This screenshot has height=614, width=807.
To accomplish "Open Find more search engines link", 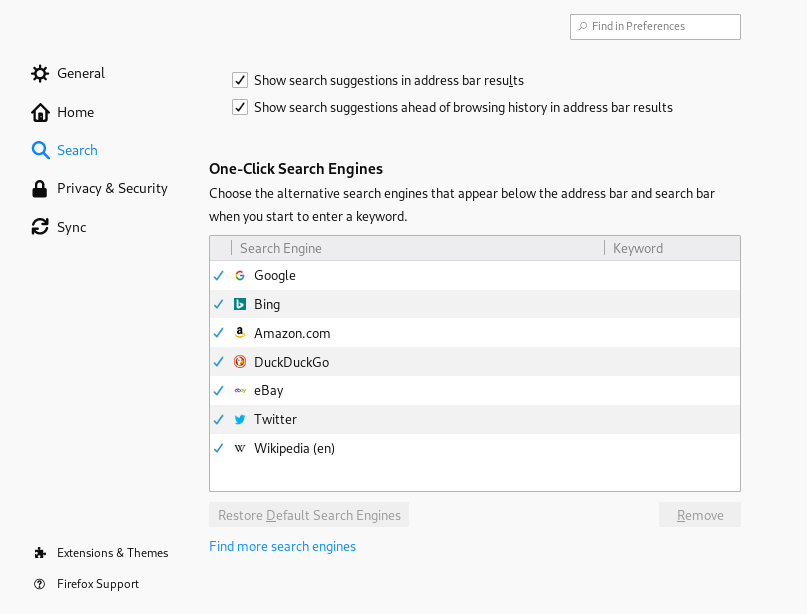I will (x=282, y=546).
